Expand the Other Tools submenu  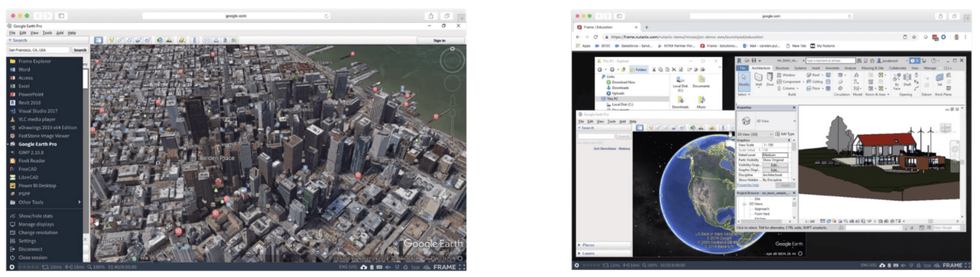click(31, 202)
